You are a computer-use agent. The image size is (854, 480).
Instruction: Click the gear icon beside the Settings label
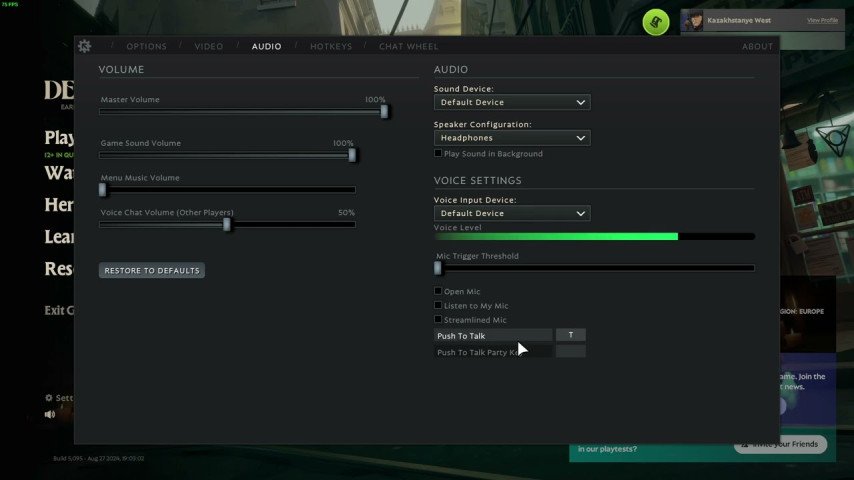coord(49,398)
